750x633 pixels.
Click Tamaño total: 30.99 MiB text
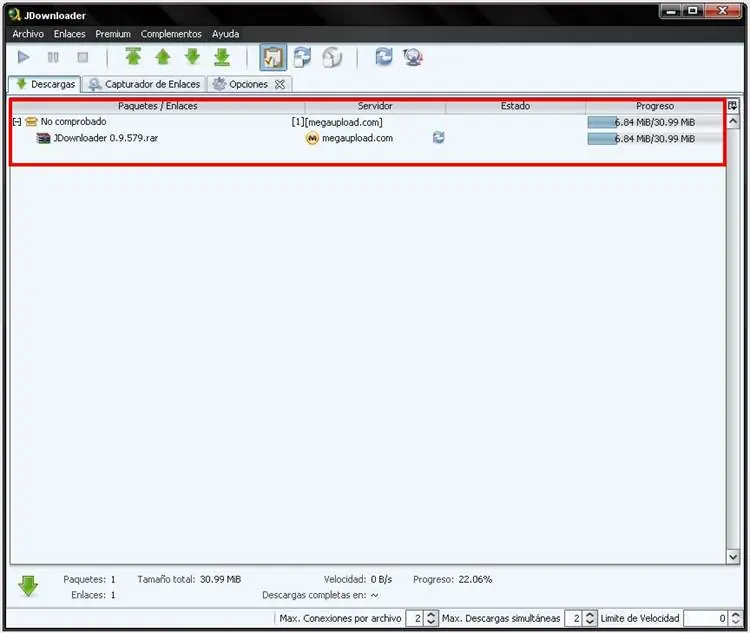coord(189,579)
